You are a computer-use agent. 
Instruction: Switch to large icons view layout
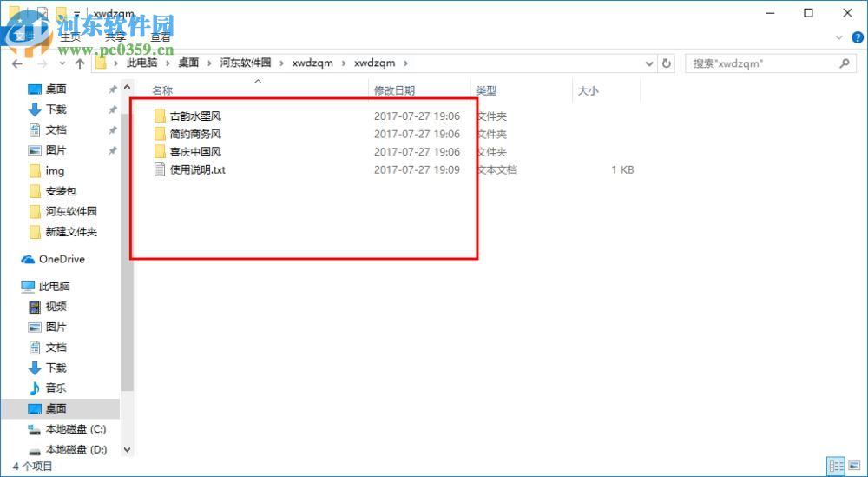tap(853, 466)
